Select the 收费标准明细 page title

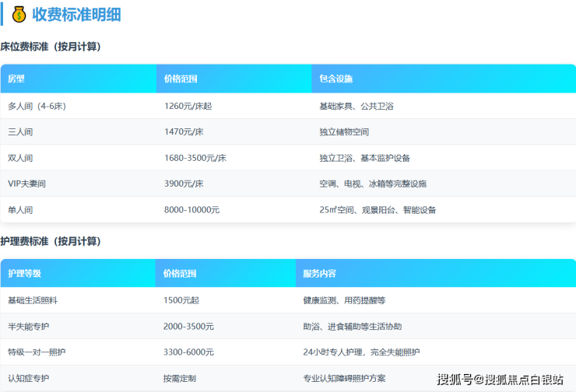point(76,15)
